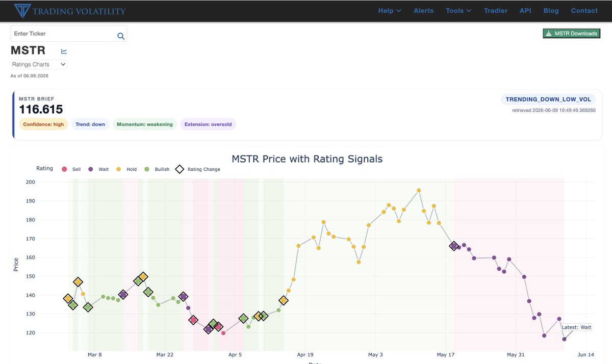Toggle the Rating Change legend entry

tap(198, 169)
